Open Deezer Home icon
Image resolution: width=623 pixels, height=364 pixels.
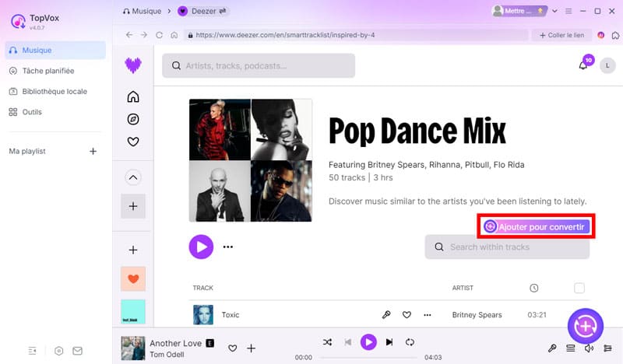pyautogui.click(x=133, y=96)
